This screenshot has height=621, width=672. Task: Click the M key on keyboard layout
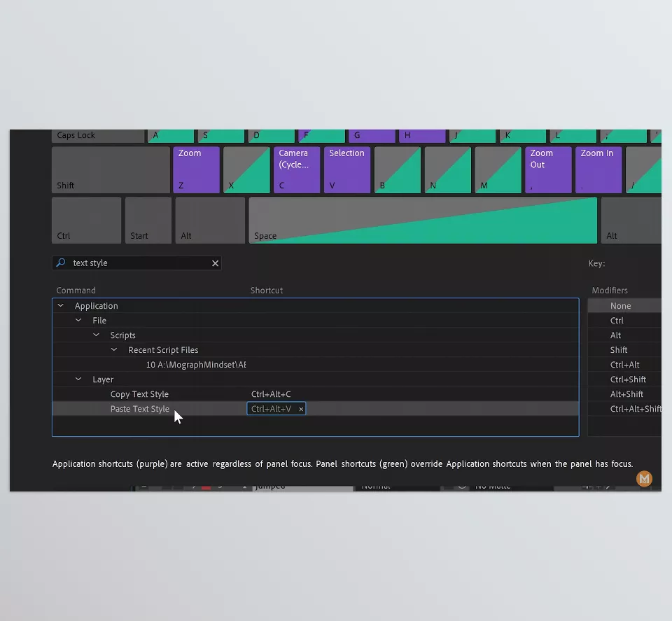(498, 169)
